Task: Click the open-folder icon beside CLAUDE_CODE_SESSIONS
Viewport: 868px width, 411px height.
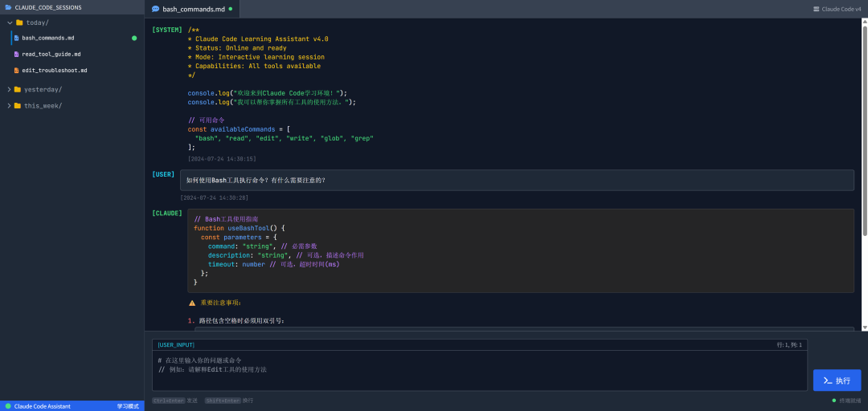Action: (8, 7)
